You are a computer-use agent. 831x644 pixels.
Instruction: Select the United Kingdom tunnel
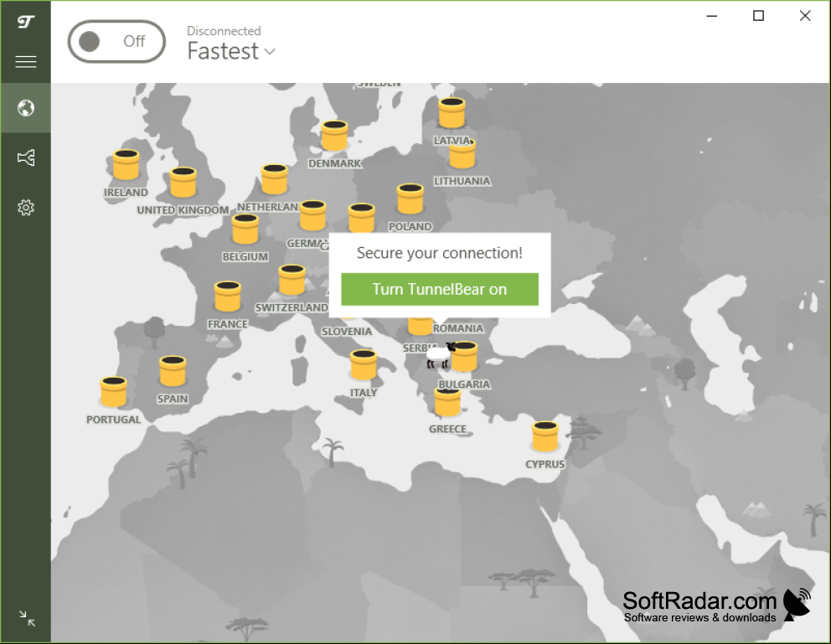pos(183,183)
